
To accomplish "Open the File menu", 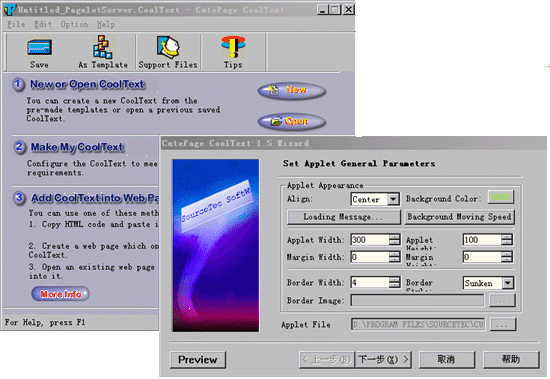I will pos(16,24).
